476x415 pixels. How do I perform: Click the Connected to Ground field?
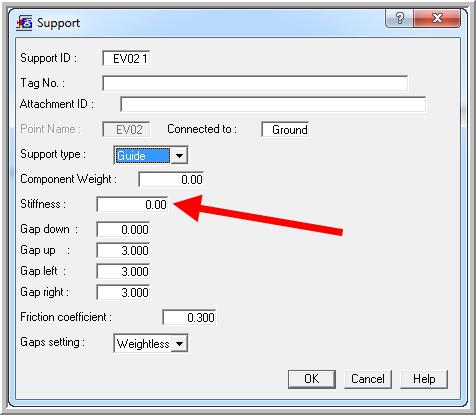click(285, 129)
